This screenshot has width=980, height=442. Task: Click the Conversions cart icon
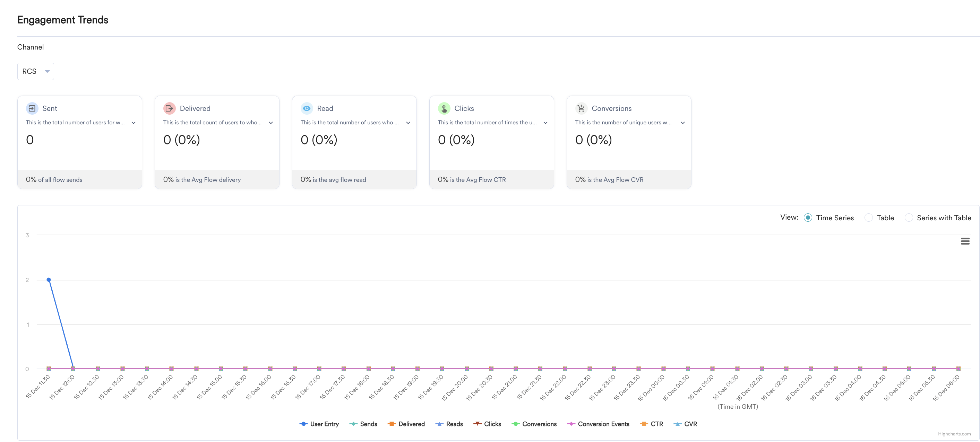click(581, 108)
